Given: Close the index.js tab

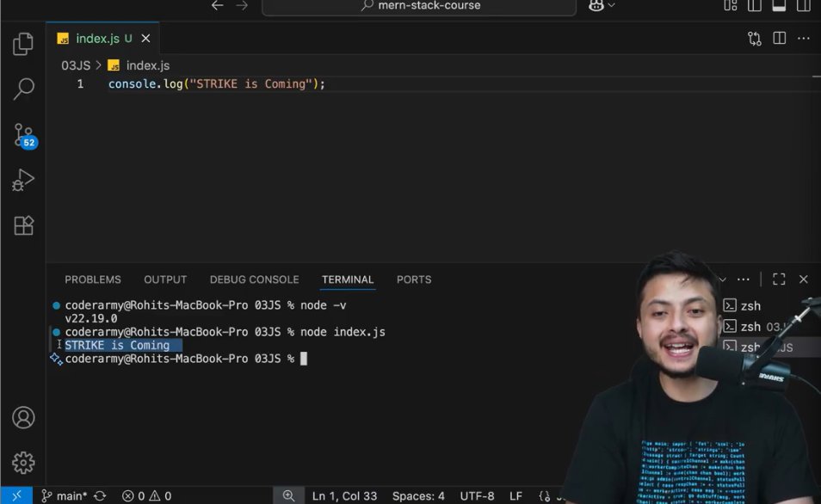Looking at the screenshot, I should pyautogui.click(x=145, y=38).
